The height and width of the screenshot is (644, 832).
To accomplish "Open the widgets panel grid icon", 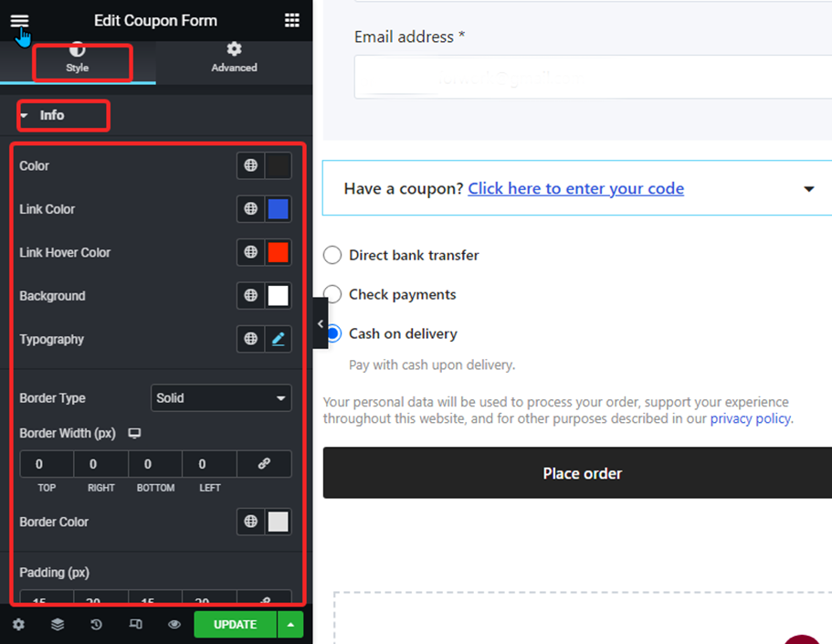I will pos(291,19).
